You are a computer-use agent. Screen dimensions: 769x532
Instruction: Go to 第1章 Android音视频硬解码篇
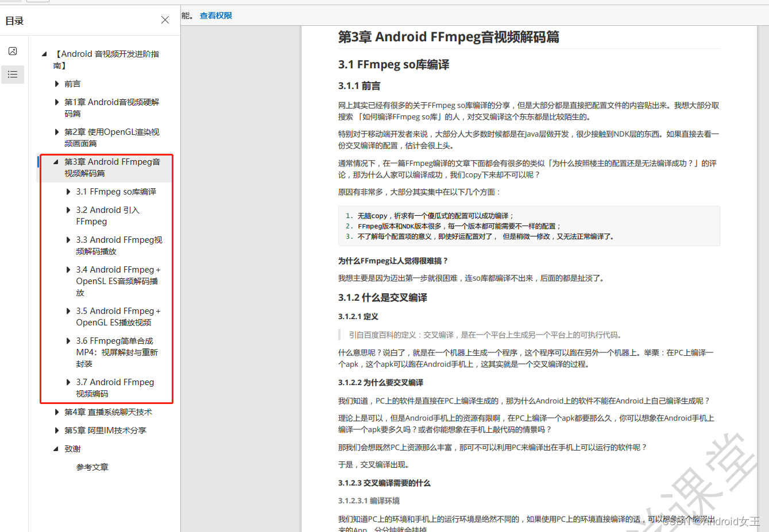[112, 108]
